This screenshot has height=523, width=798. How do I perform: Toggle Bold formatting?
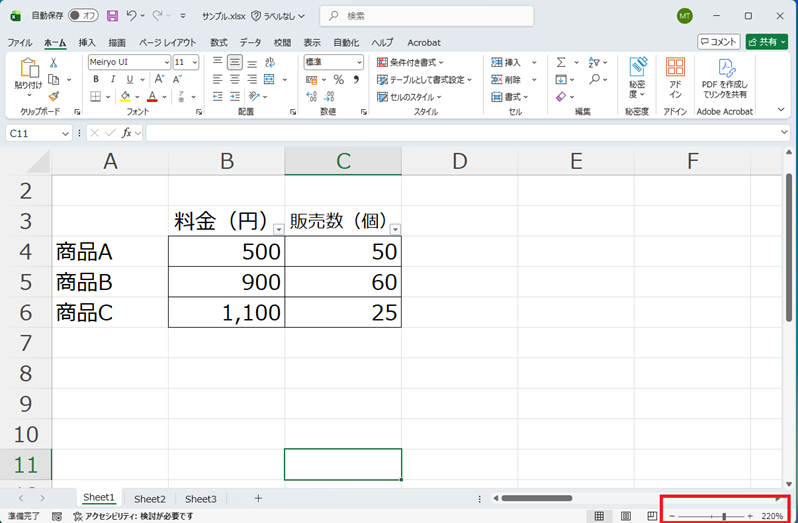tap(95, 79)
